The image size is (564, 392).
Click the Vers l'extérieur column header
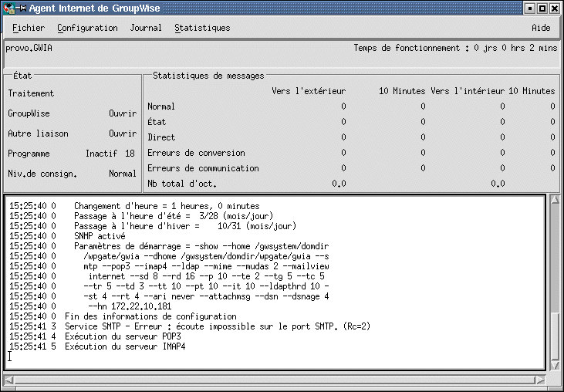click(x=309, y=91)
